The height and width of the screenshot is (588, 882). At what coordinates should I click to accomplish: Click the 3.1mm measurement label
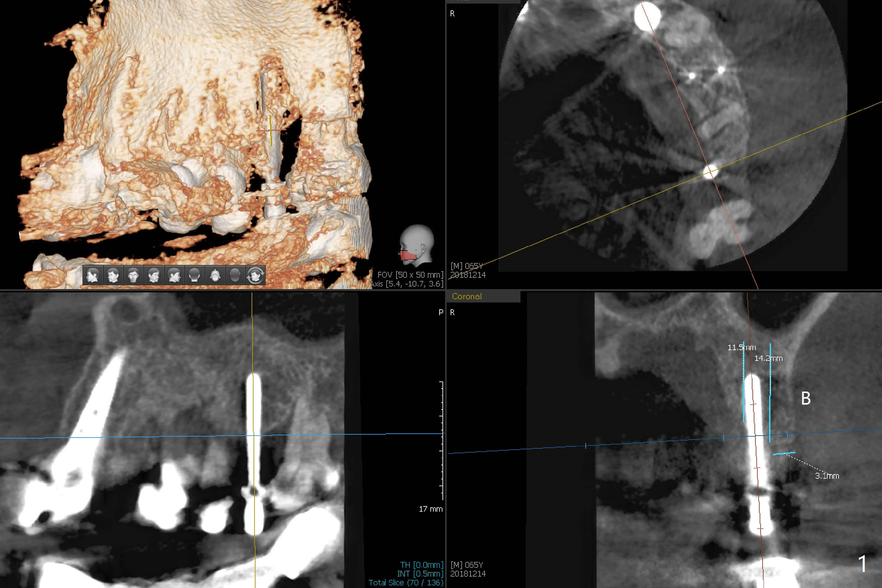tap(827, 476)
